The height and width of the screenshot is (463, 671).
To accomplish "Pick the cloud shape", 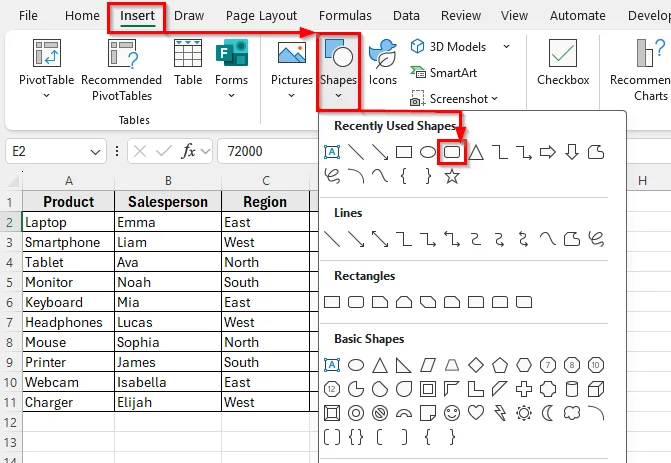I will click(x=572, y=413).
